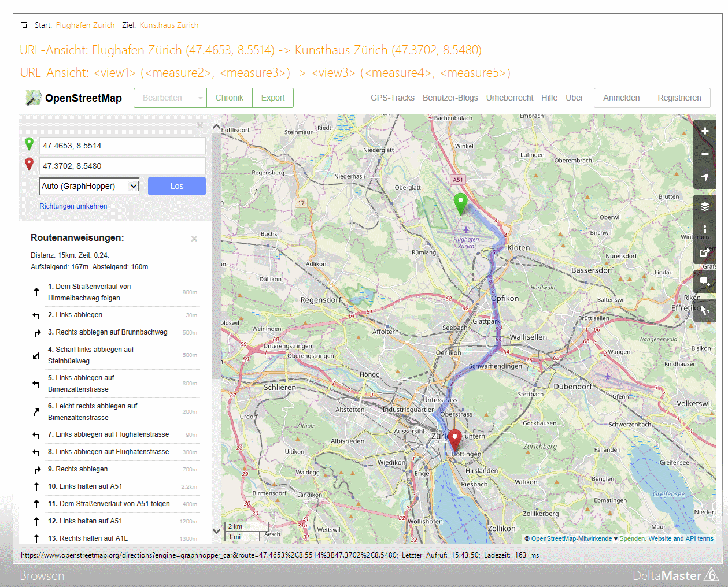The width and height of the screenshot is (728, 587).
Task: Click the right-turn arrow icon of step 9
Action: click(x=37, y=470)
